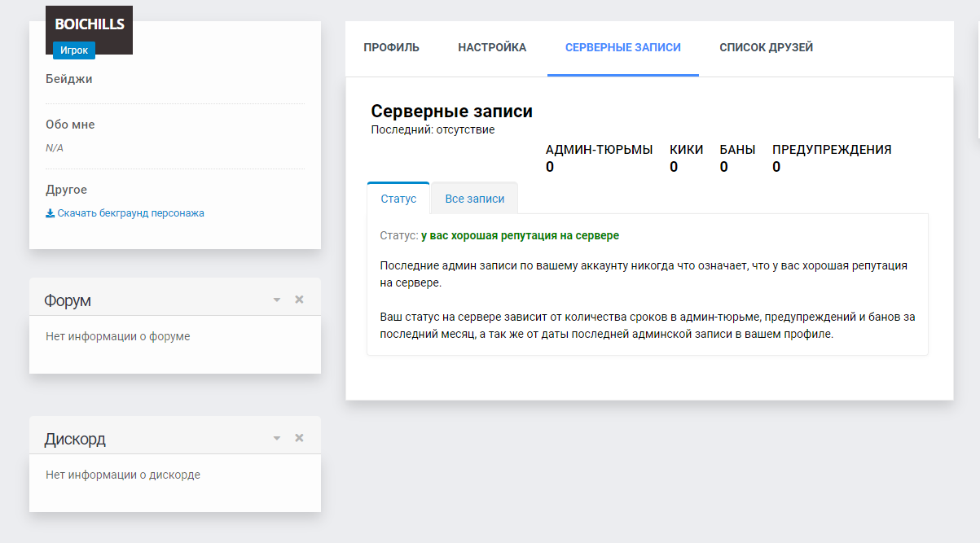Collapse the Форум panel arrow
Screen dimensions: 980x543
277,300
